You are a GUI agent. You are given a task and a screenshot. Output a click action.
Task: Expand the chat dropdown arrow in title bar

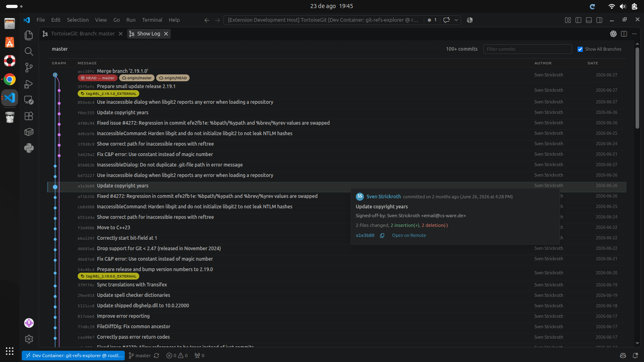pos(456,20)
